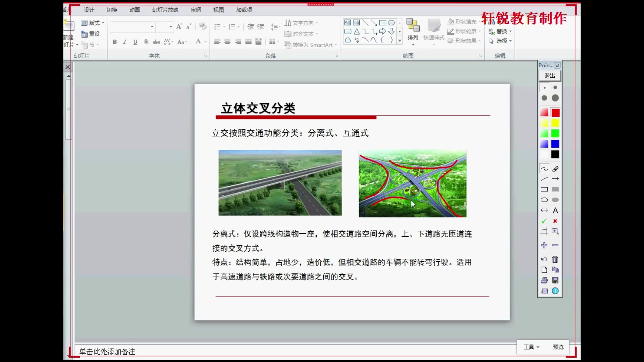The width and height of the screenshot is (644, 362).
Task: Toggle italic formatting for selected text
Action: pyautogui.click(x=124, y=42)
